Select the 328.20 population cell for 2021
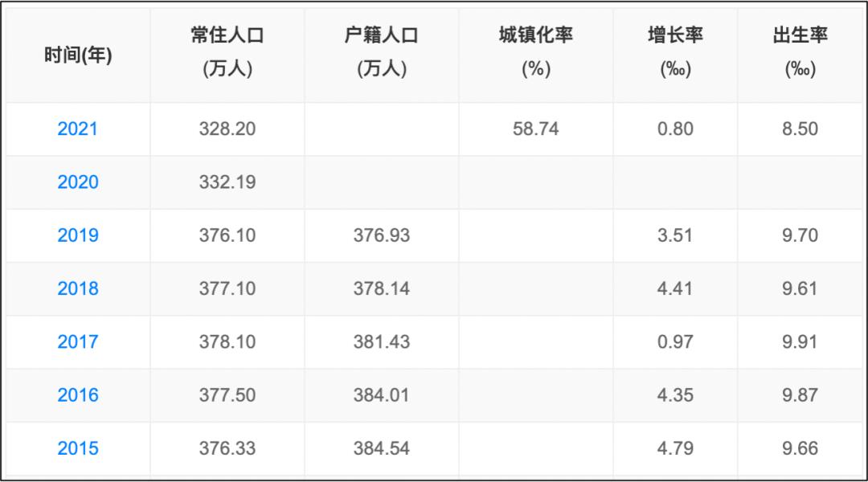The image size is (868, 482). tap(227, 129)
